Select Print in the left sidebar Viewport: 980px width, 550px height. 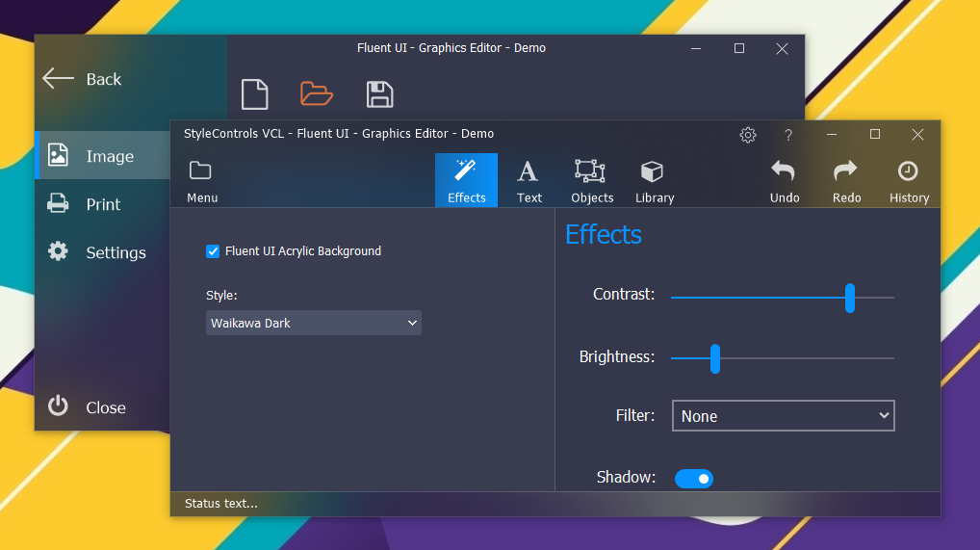[x=103, y=204]
